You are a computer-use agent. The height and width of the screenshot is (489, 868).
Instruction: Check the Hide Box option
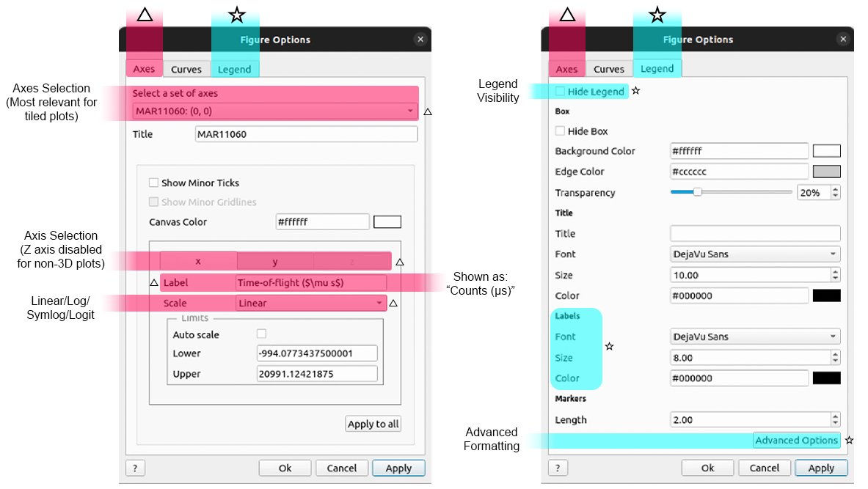(561, 131)
